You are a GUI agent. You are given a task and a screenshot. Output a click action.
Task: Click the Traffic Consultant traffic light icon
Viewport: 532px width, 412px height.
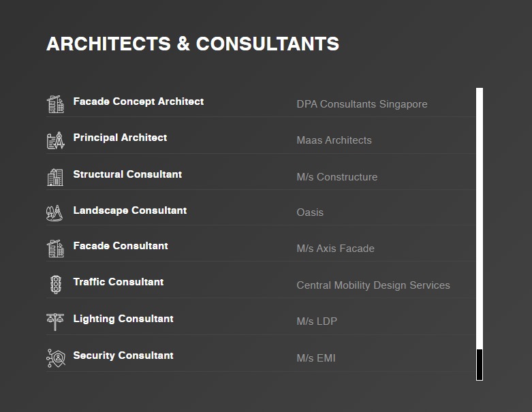point(56,284)
